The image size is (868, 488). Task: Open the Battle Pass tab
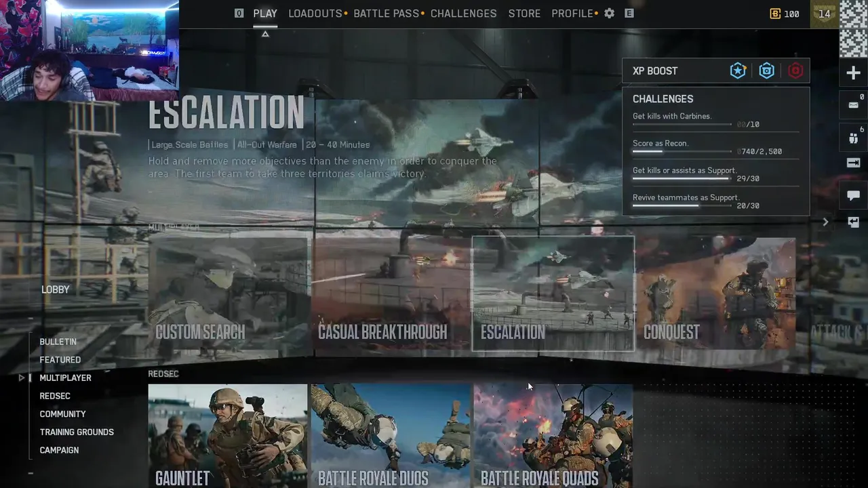coord(387,13)
